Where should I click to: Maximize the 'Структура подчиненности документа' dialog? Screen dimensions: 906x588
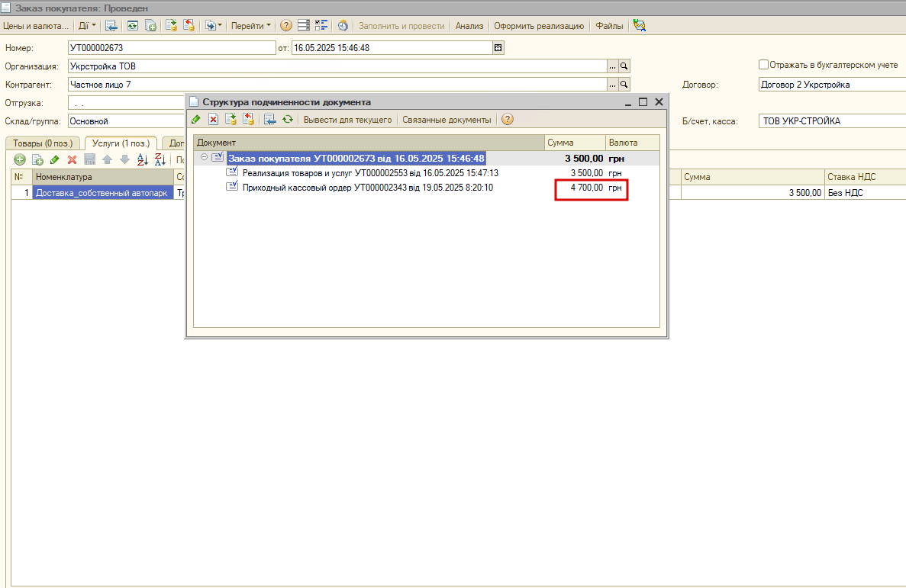point(643,102)
